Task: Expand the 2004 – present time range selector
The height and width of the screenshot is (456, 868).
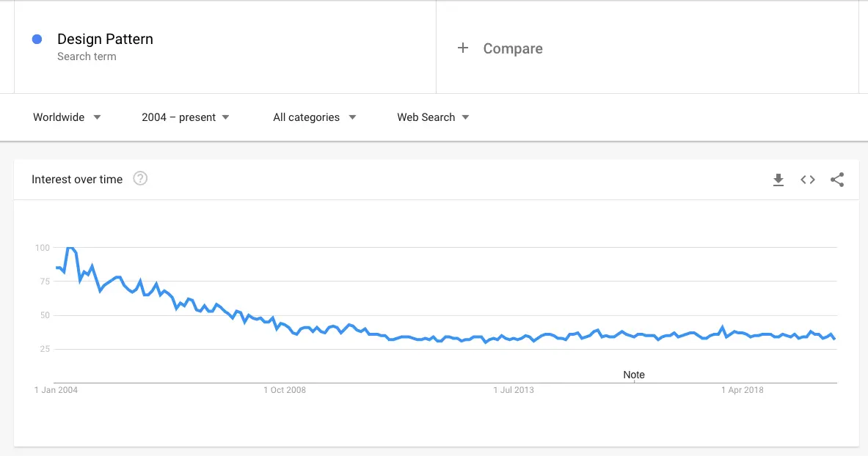Action: pos(185,117)
